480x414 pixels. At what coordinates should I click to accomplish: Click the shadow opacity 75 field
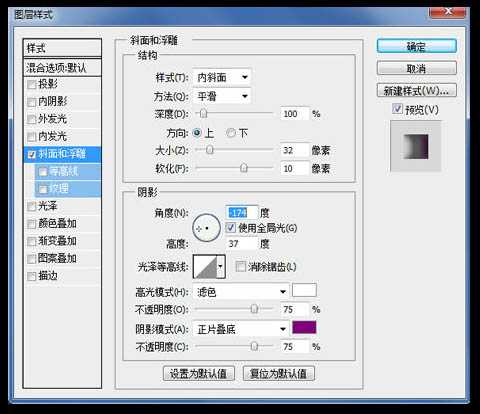294,347
